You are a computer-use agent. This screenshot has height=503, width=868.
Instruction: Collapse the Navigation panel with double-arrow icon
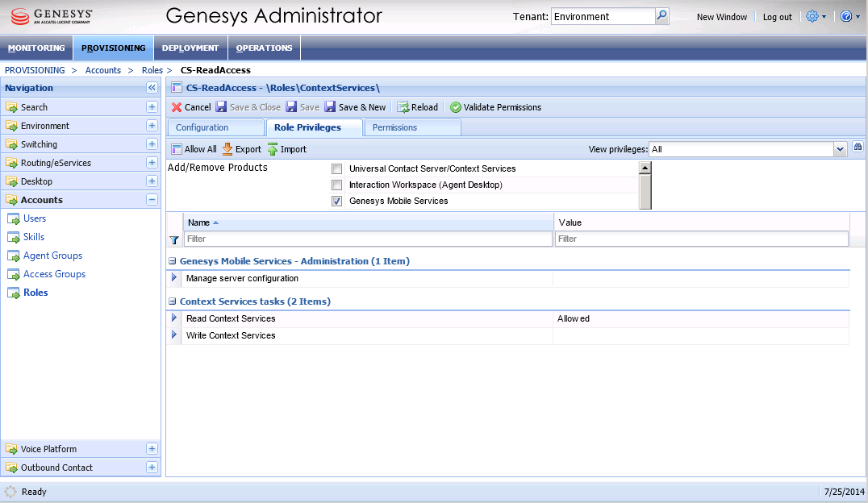[x=151, y=88]
